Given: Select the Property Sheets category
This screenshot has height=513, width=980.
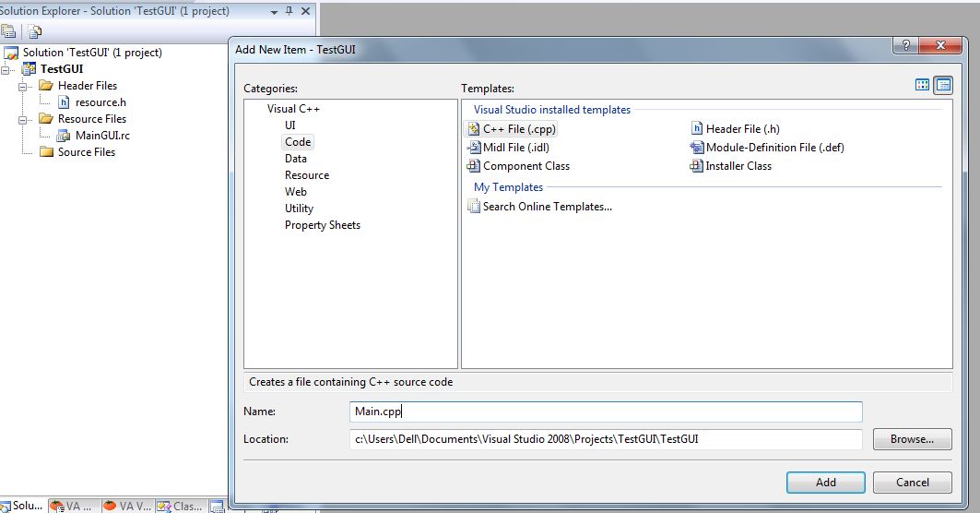Looking at the screenshot, I should [323, 225].
